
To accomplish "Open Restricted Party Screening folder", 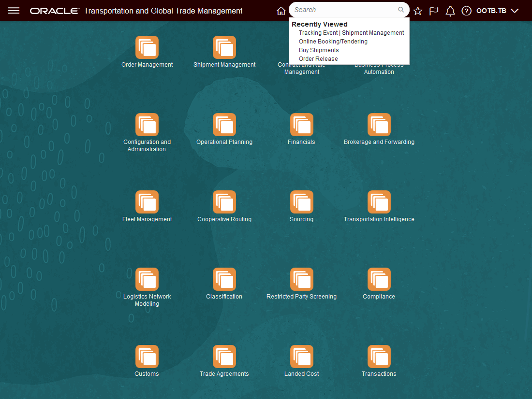I will pos(302,279).
